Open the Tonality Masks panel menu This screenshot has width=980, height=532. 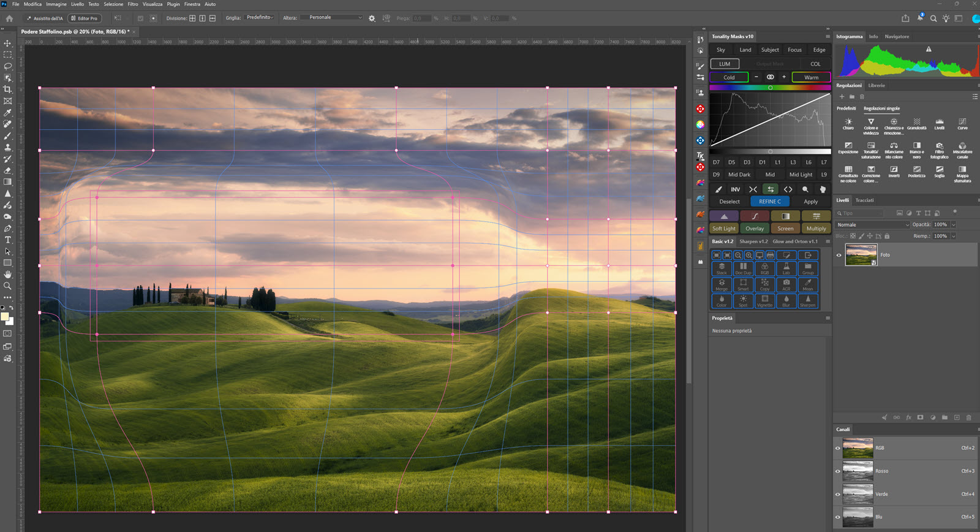[x=827, y=36]
